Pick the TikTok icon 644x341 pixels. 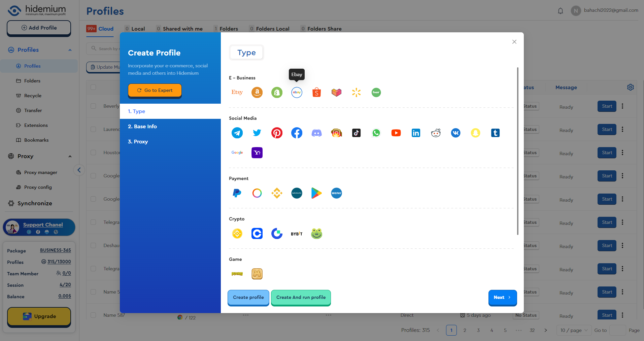[356, 133]
